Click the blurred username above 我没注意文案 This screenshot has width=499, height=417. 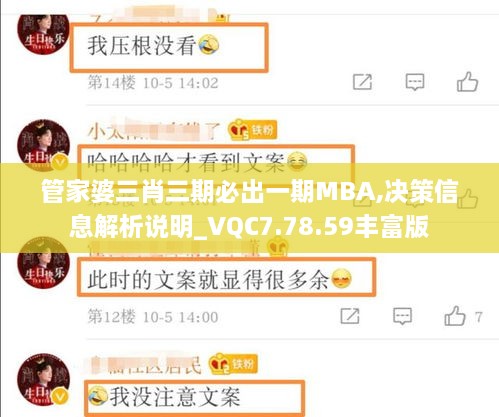(145, 365)
